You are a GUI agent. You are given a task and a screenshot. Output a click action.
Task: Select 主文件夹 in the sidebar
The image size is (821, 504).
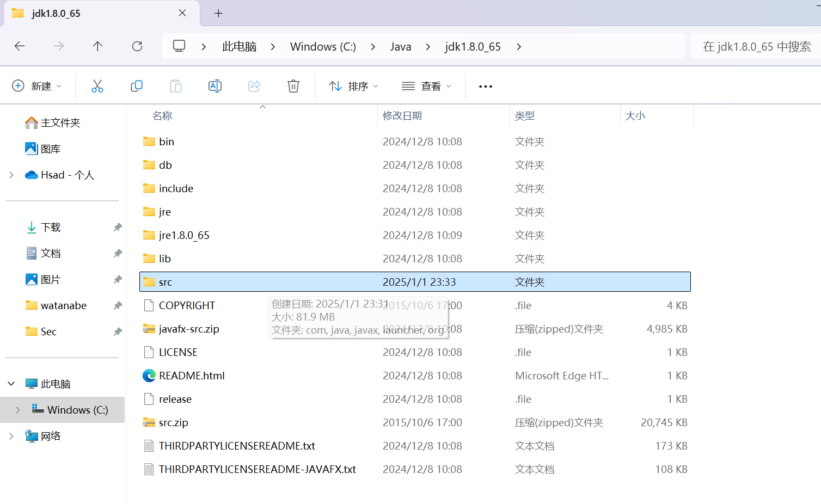[60, 122]
